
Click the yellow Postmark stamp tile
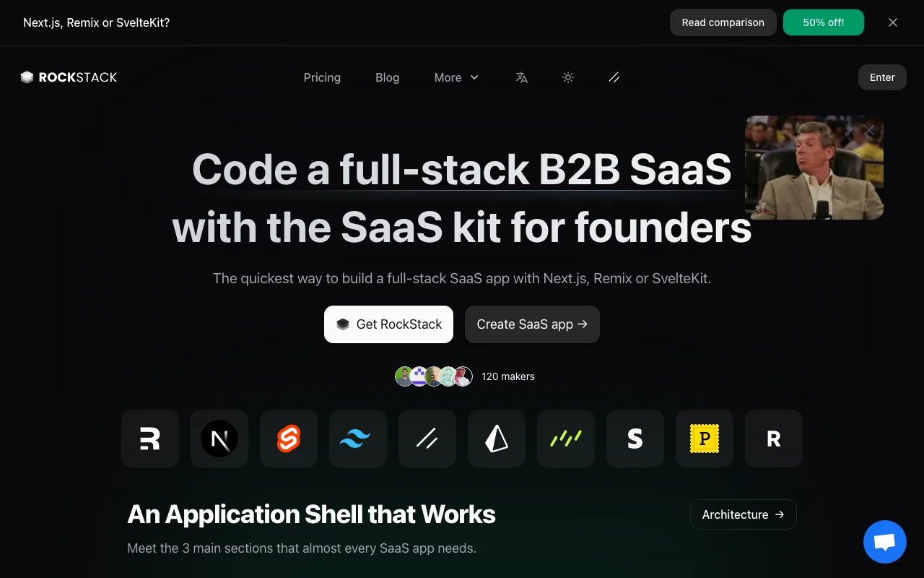tap(705, 439)
